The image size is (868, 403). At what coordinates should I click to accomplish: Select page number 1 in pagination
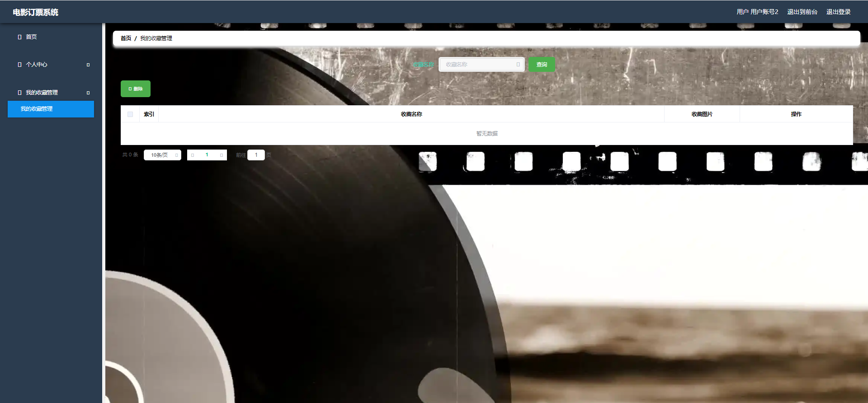(x=207, y=155)
